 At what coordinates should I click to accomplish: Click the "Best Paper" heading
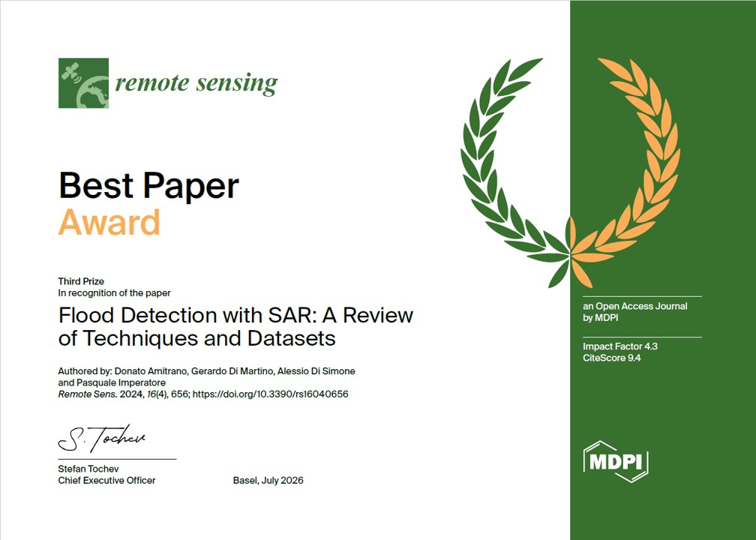point(148,186)
